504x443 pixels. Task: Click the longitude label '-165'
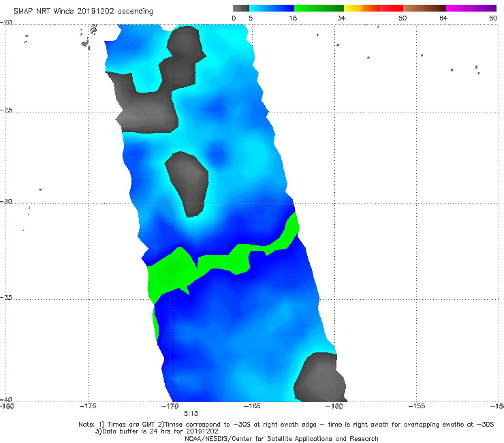[252, 406]
